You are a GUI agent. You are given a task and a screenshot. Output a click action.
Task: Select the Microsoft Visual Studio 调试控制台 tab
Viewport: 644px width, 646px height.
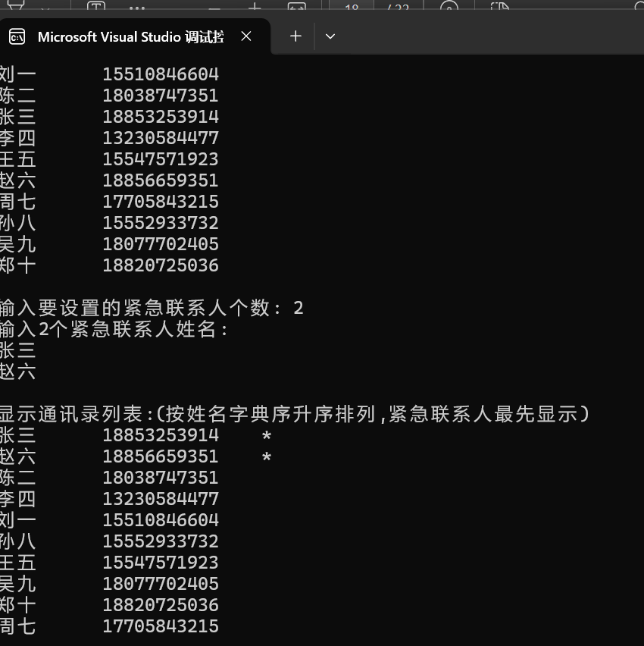click(129, 36)
